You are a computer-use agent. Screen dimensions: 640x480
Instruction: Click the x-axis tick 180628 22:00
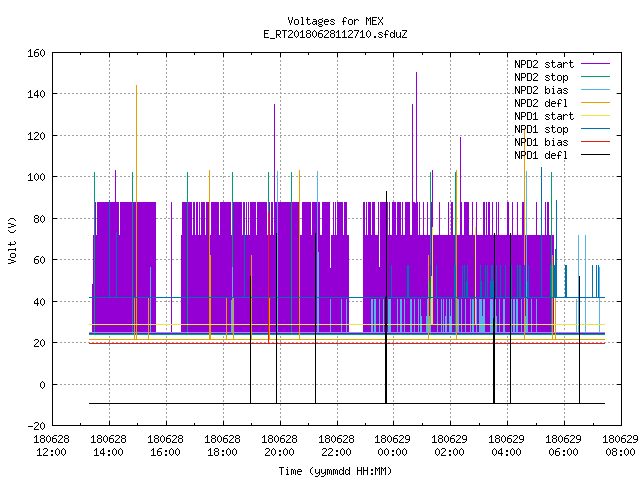pyautogui.click(x=336, y=446)
